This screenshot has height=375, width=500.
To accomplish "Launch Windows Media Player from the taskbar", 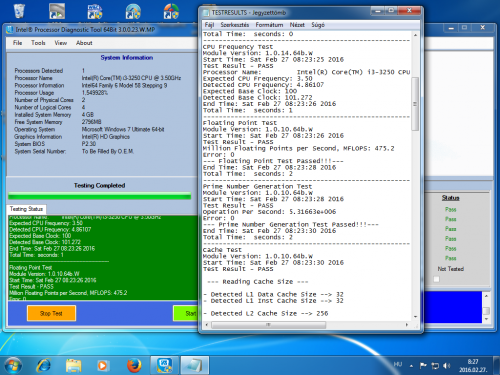I will pyautogui.click(x=103, y=366).
